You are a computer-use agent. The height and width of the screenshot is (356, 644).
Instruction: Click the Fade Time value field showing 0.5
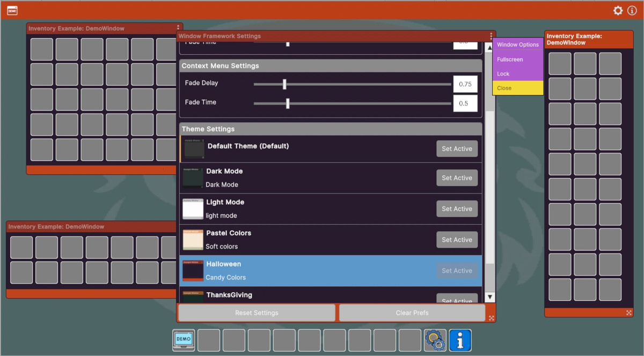click(x=465, y=103)
